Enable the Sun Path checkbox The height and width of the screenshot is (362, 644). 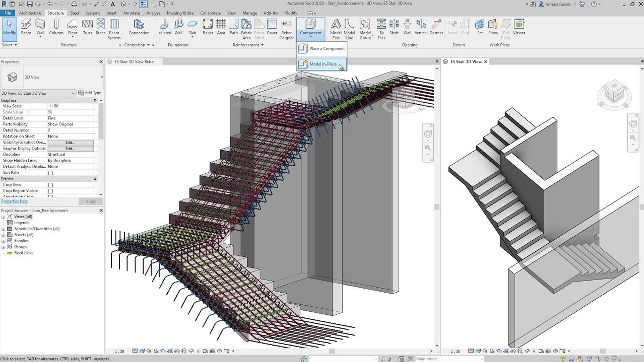point(51,173)
